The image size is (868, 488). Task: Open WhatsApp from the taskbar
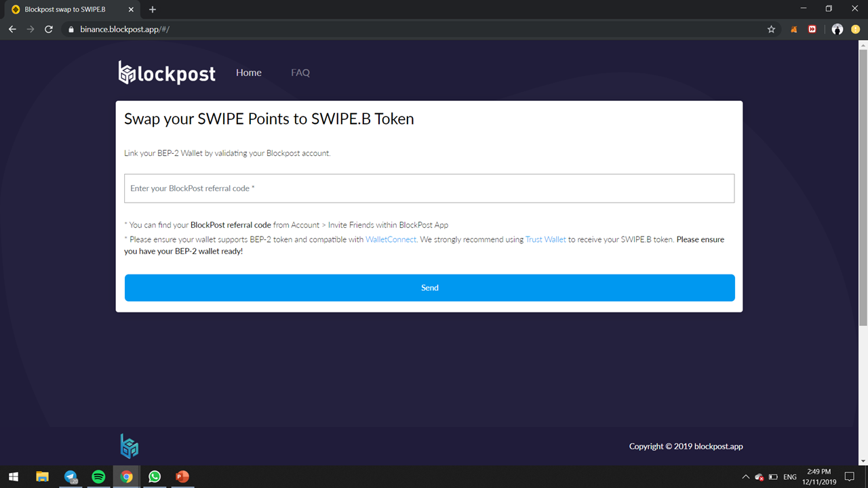(x=155, y=477)
